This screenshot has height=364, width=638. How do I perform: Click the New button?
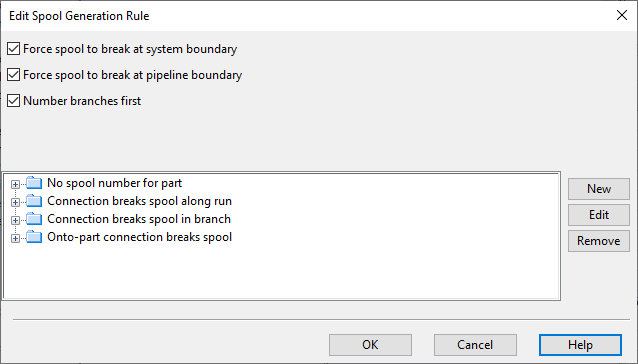tap(599, 189)
